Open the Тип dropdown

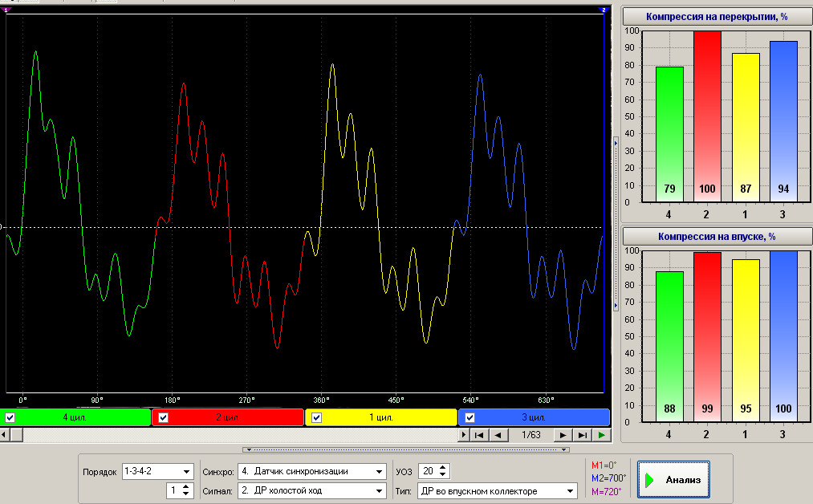click(x=570, y=491)
